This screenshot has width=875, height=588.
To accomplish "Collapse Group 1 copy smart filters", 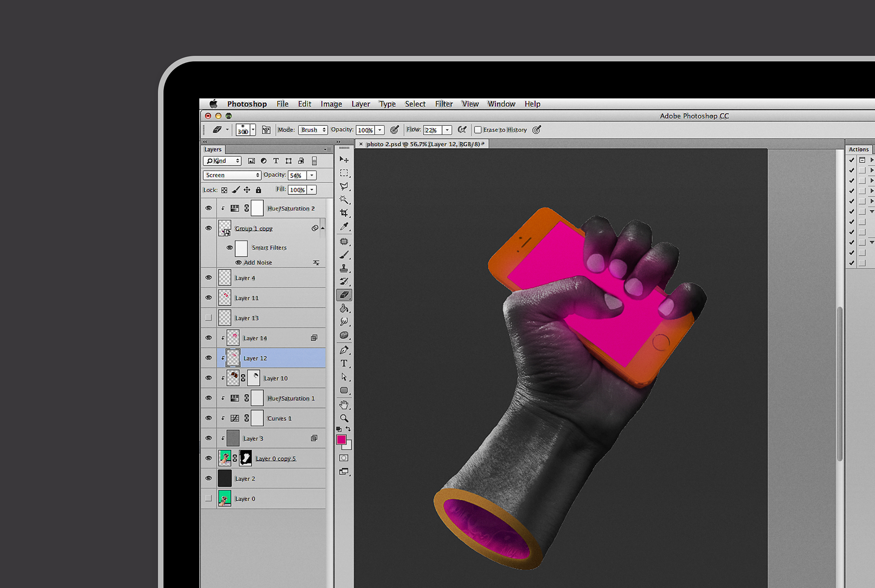I will coord(323,228).
